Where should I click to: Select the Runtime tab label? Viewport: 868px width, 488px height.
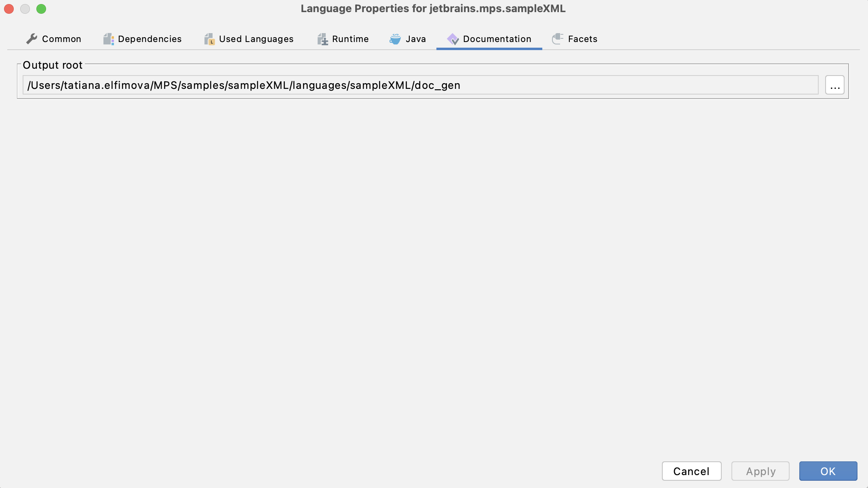350,39
